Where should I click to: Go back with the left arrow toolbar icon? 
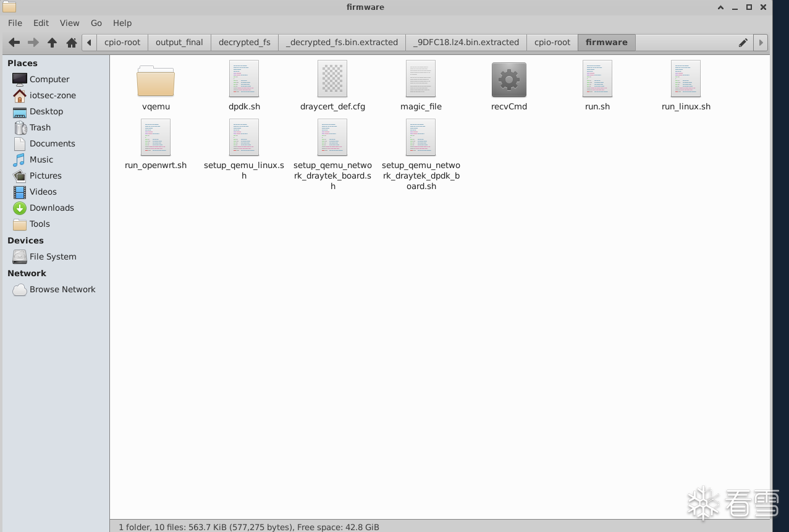tap(14, 43)
